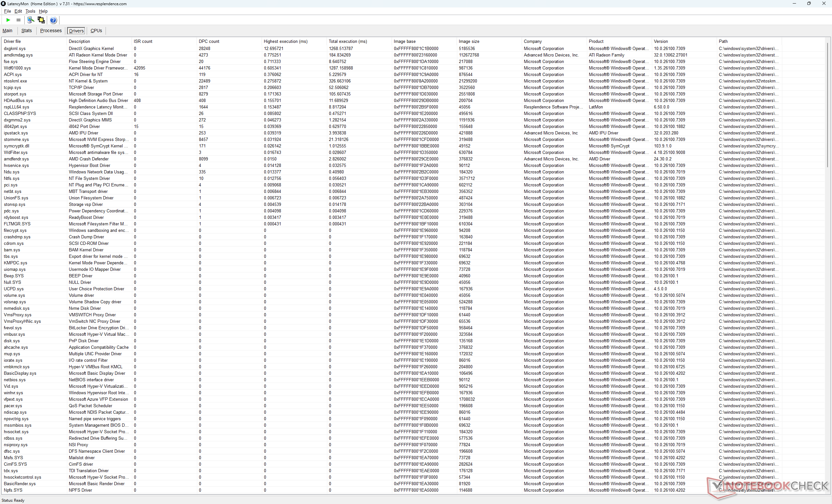Open help via the blue question mark icon
Viewport: 832px width, 504px height.
click(x=53, y=20)
